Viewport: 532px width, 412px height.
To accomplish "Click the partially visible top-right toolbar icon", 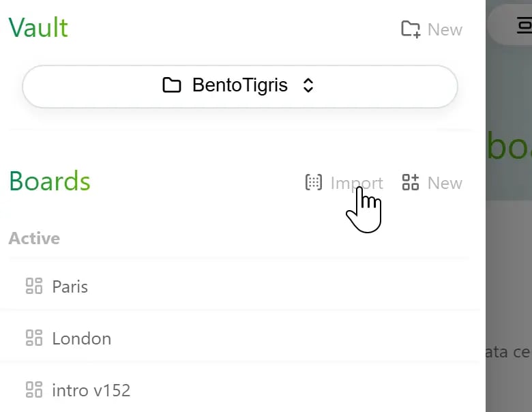I will click(524, 25).
